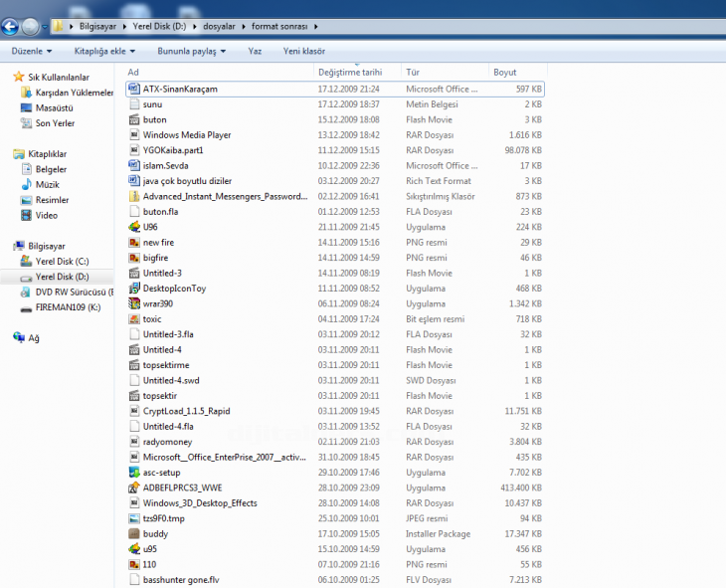Select Yerel Disk (C:) in the sidebar

click(62, 261)
